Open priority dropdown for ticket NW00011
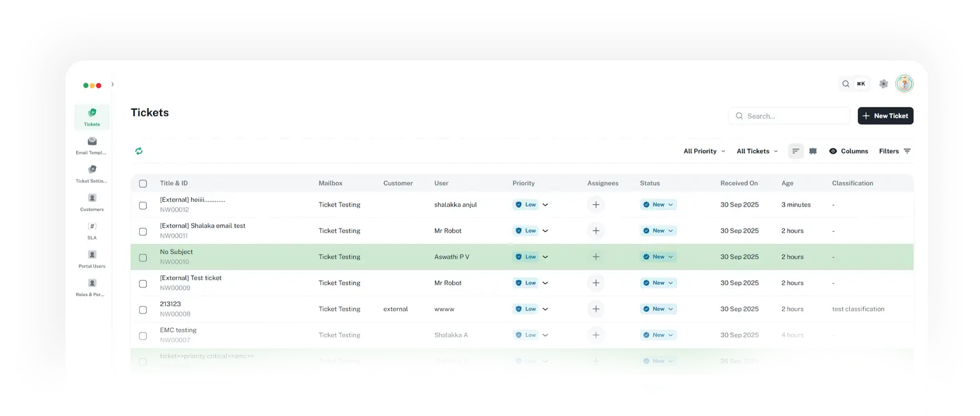The height and width of the screenshot is (416, 980). click(545, 231)
